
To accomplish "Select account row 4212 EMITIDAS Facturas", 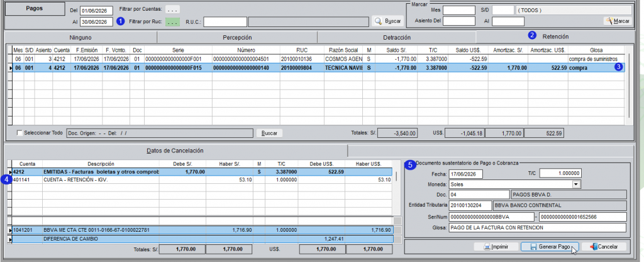I will [x=202, y=171].
